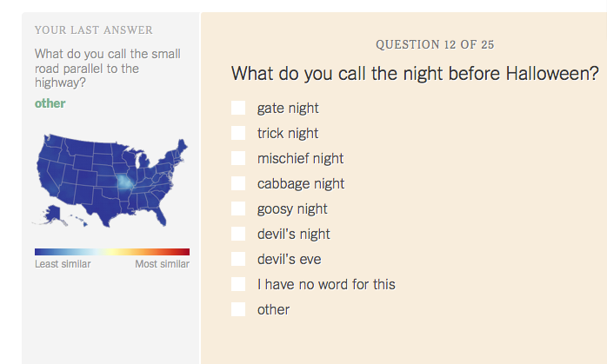Click the Question 12 of 25 heading
This screenshot has height=364, width=607.
[x=435, y=44]
